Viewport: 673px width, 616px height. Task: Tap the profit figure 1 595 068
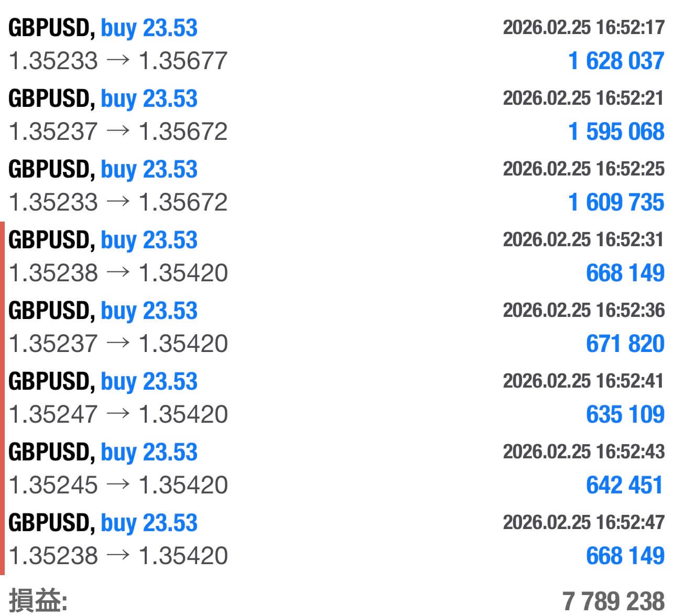(616, 131)
